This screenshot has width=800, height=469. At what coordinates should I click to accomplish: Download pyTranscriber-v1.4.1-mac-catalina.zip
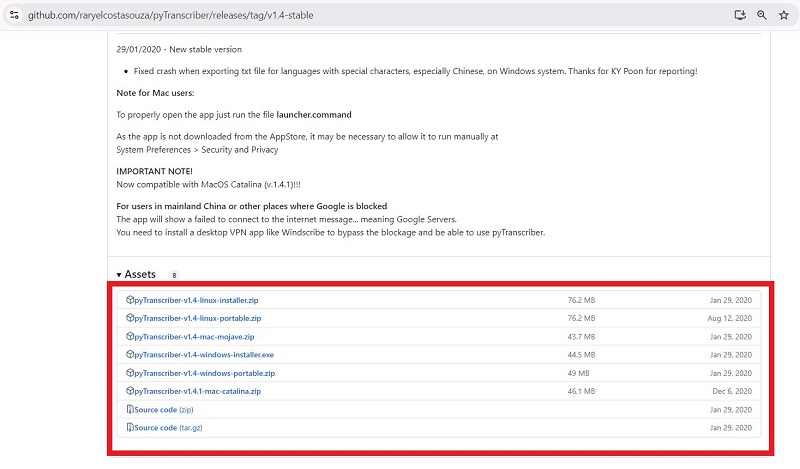tap(197, 392)
